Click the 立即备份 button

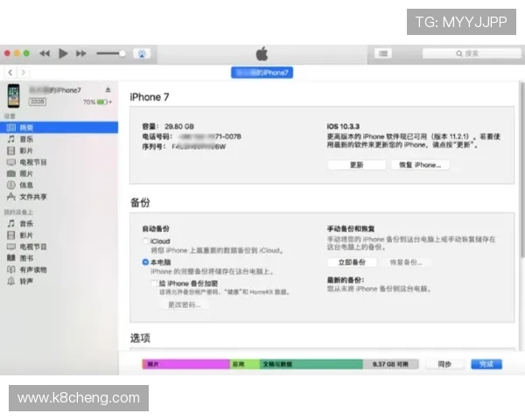[x=352, y=262]
